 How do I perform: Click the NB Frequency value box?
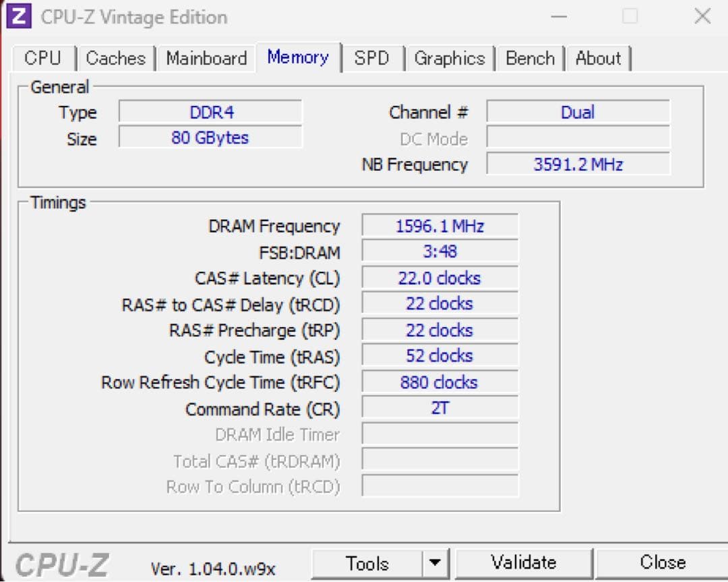click(578, 164)
